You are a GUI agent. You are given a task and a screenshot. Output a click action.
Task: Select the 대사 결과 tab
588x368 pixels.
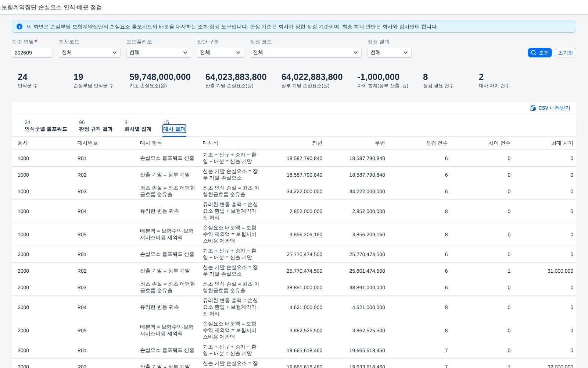pyautogui.click(x=175, y=129)
